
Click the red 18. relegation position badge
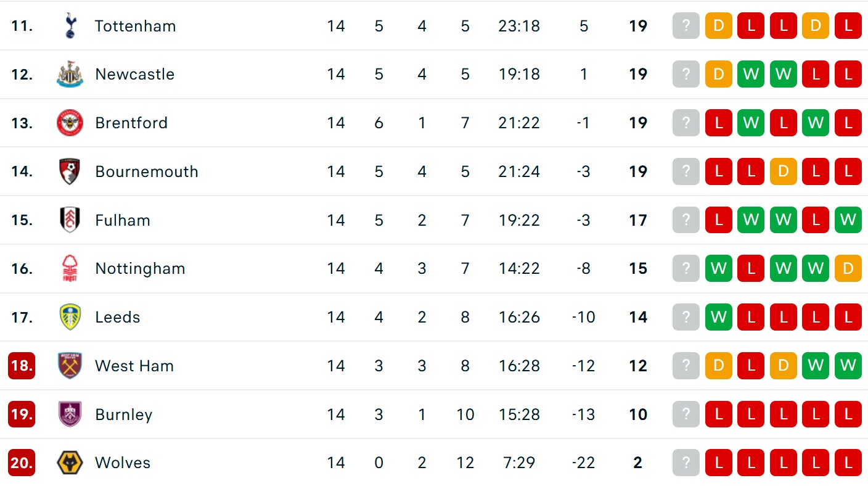coord(22,366)
